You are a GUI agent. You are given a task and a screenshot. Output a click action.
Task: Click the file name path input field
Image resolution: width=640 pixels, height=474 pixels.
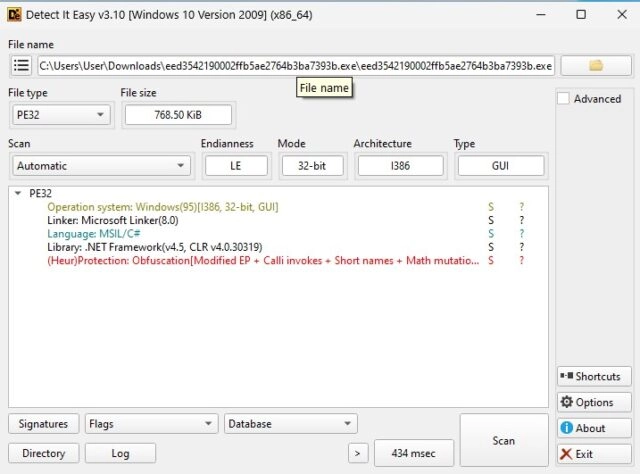[296, 66]
